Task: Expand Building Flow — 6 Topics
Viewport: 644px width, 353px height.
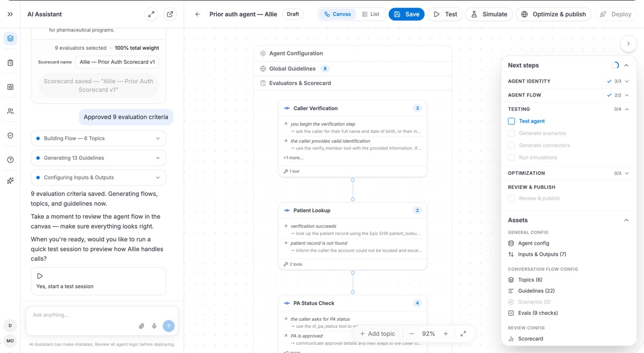Action: [x=99, y=138]
